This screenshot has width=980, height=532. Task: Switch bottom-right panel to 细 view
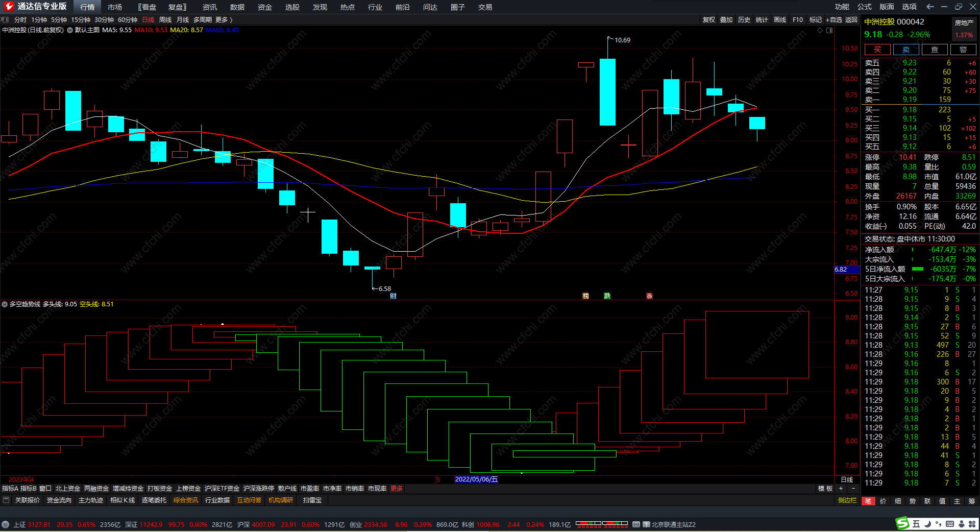[x=897, y=501]
